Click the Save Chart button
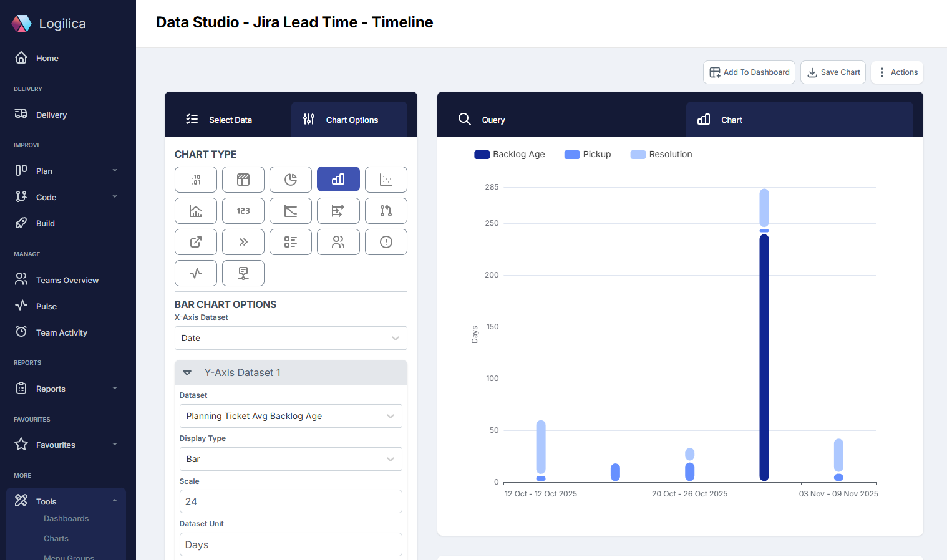 pos(833,72)
